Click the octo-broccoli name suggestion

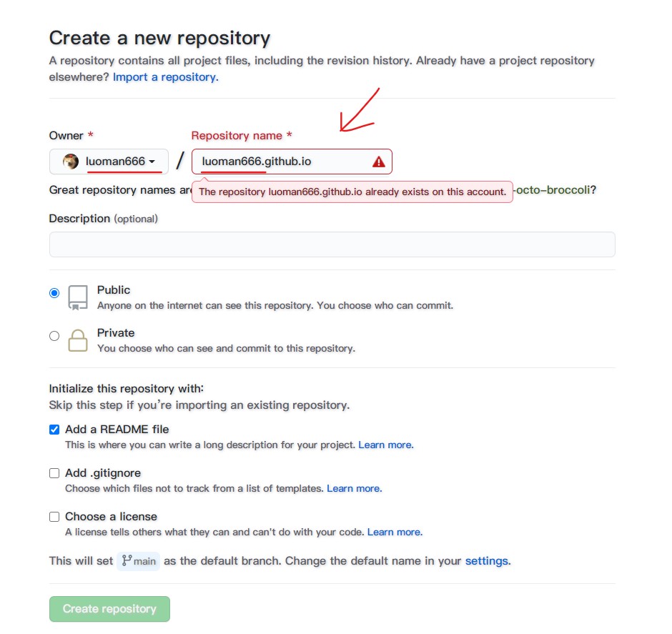553,190
